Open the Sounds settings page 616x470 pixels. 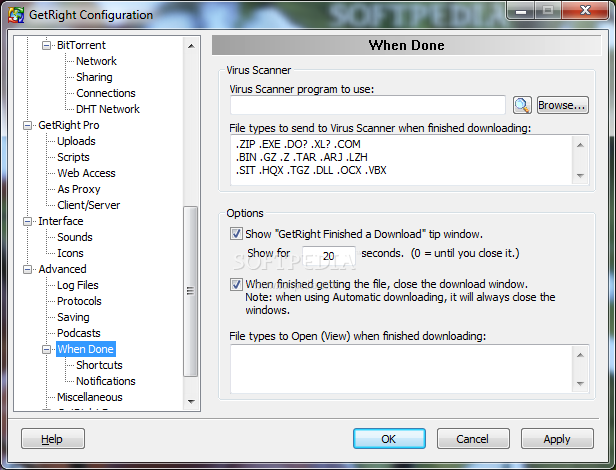click(x=75, y=237)
